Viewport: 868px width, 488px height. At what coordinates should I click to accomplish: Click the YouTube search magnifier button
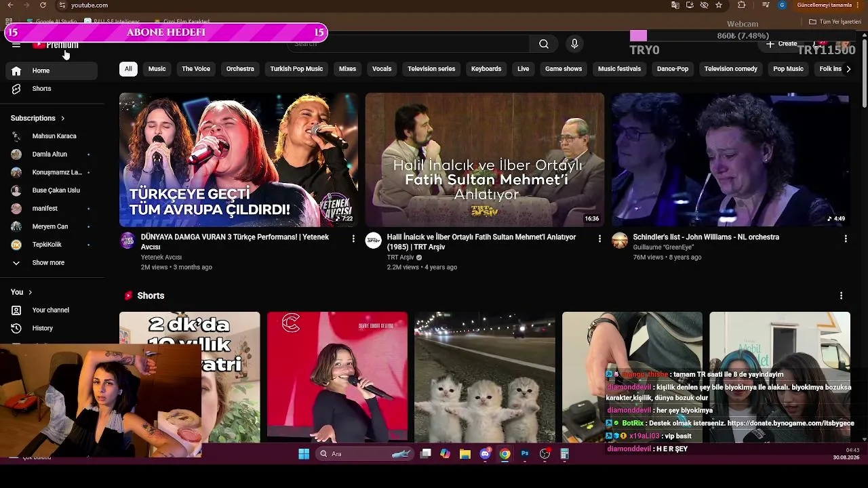point(544,44)
